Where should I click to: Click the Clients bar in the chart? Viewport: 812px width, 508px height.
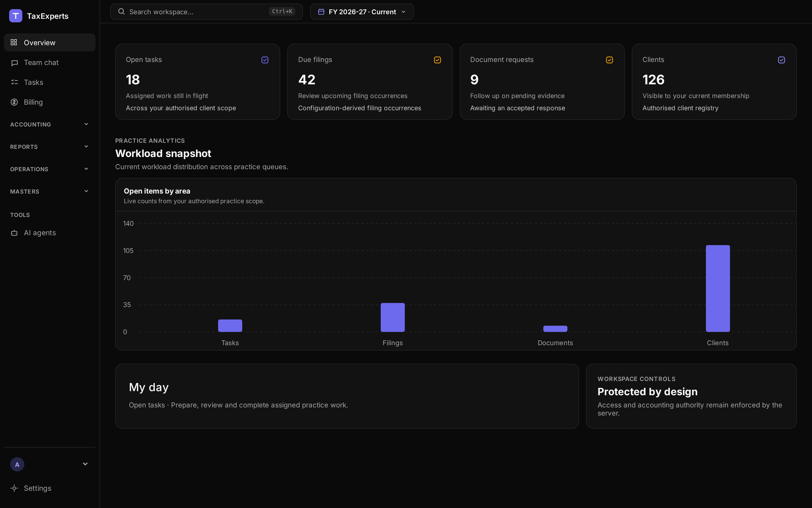(718, 289)
